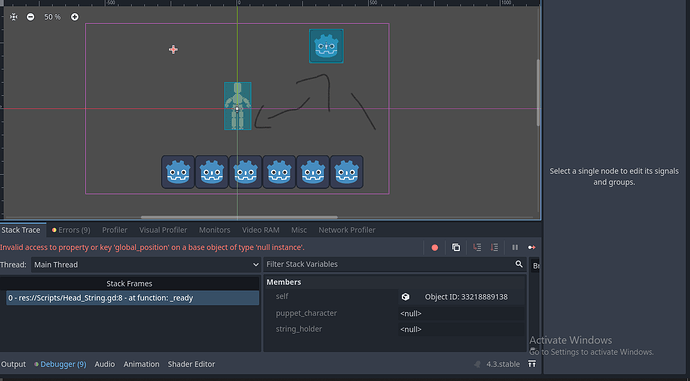The width and height of the screenshot is (690, 381).
Task: Open the Output bottom panel
Action: point(13,364)
